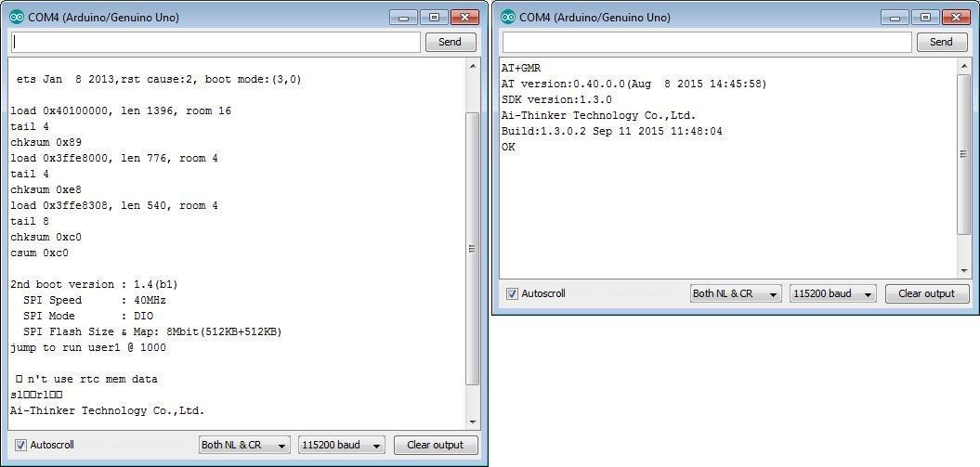The height and width of the screenshot is (467, 980).
Task: Click the Arduino logo icon in right window title bar
Action: point(508,18)
